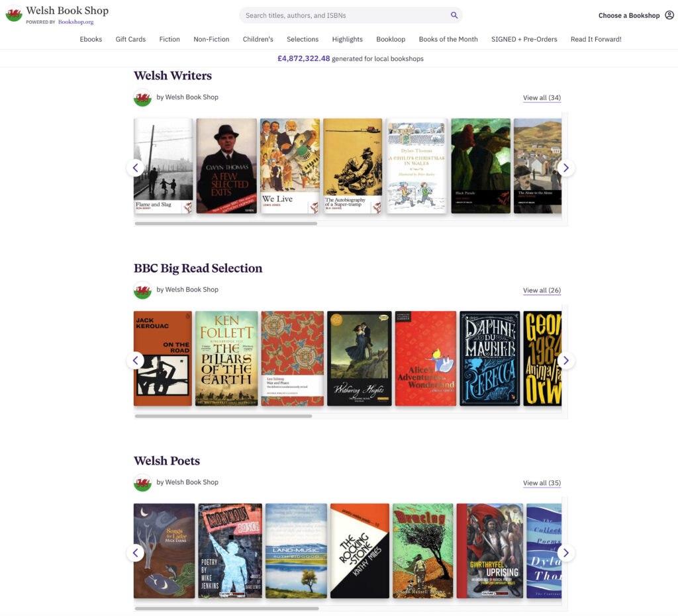Viewport: 678px width, 616px height.
Task: Open Books of the Month menu
Action: [x=448, y=39]
